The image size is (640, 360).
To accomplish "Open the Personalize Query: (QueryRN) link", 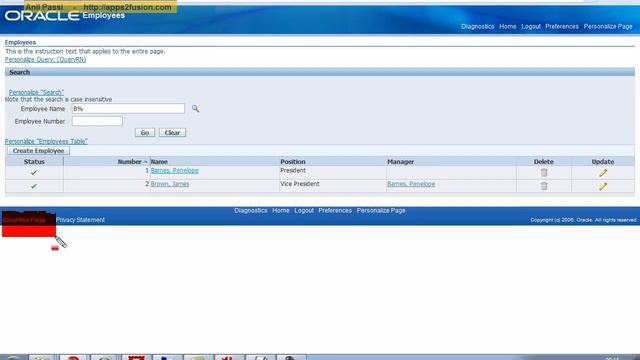I will 45,60.
